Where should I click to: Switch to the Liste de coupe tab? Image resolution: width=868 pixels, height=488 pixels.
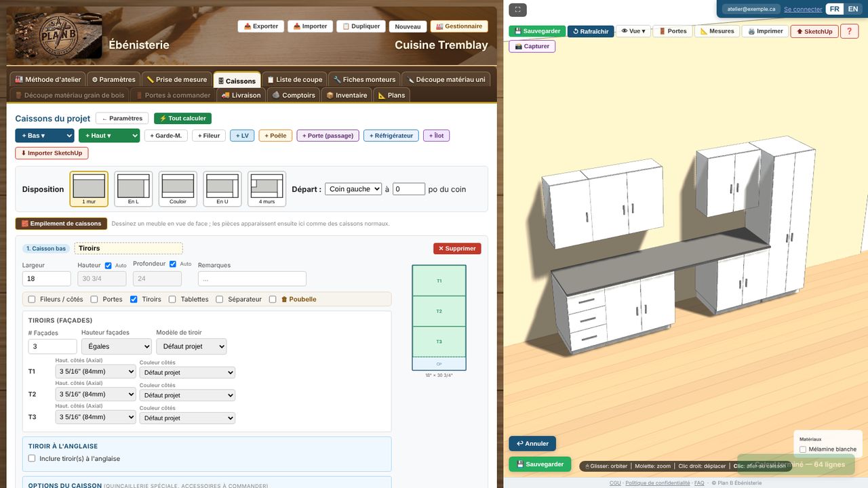tap(294, 79)
